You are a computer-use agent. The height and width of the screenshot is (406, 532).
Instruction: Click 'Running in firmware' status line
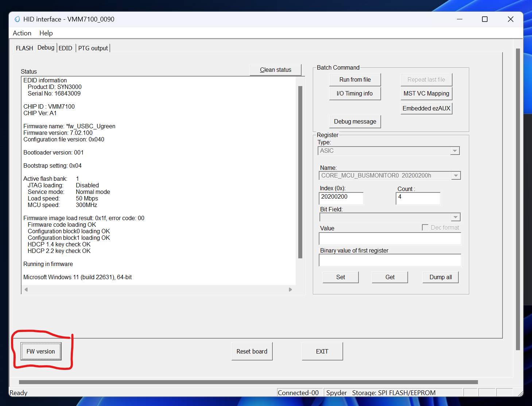click(48, 264)
